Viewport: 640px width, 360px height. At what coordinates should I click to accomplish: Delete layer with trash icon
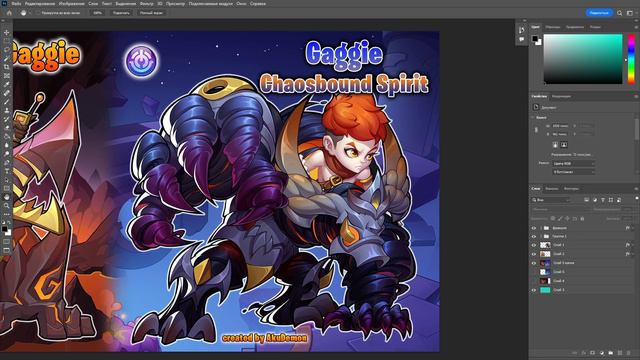pyautogui.click(x=629, y=353)
